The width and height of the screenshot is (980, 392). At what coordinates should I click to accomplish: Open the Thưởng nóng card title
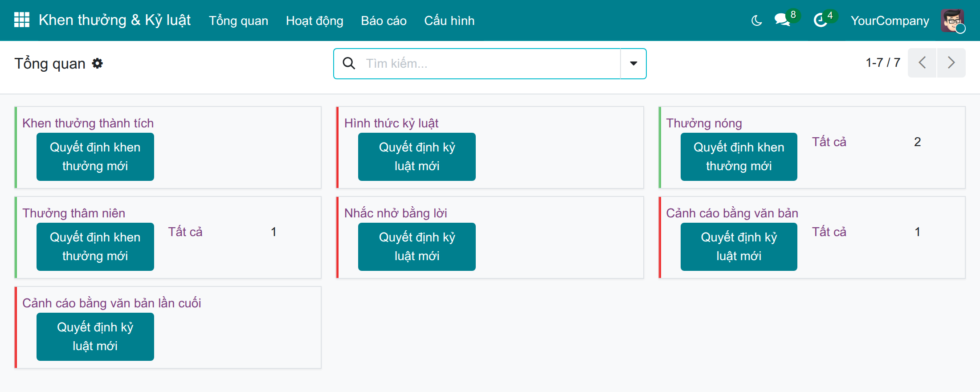click(704, 123)
